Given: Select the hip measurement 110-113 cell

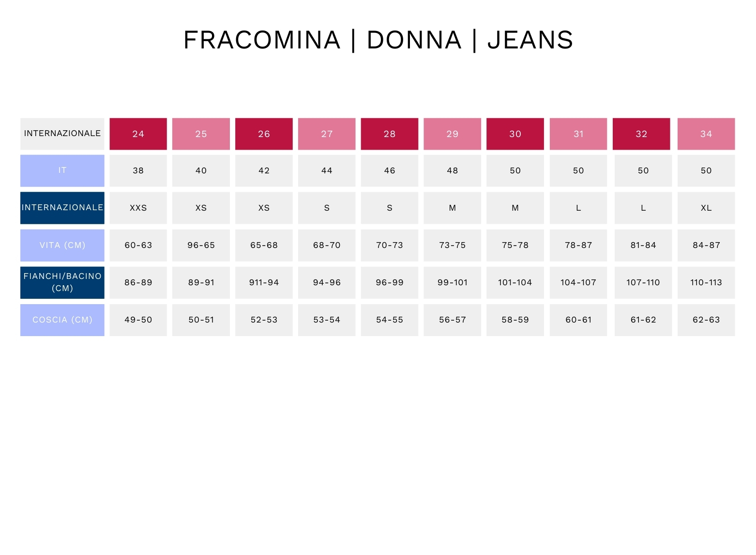Looking at the screenshot, I should tap(706, 282).
